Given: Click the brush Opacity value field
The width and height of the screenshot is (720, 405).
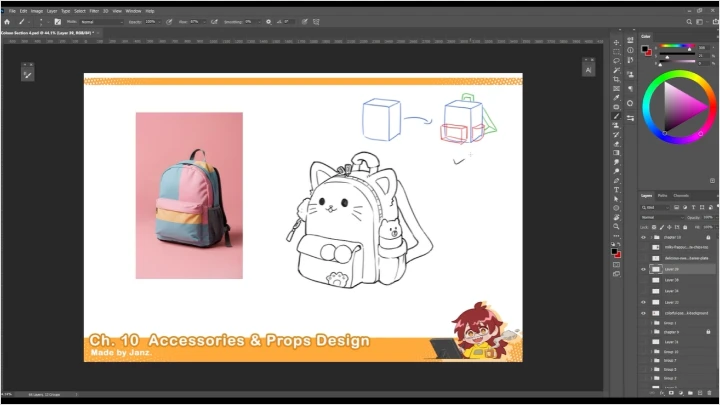Looking at the screenshot, I should click(x=151, y=20).
